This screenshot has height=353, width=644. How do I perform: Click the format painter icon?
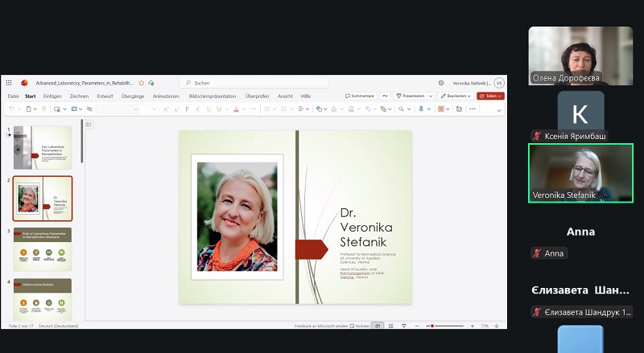click(43, 109)
